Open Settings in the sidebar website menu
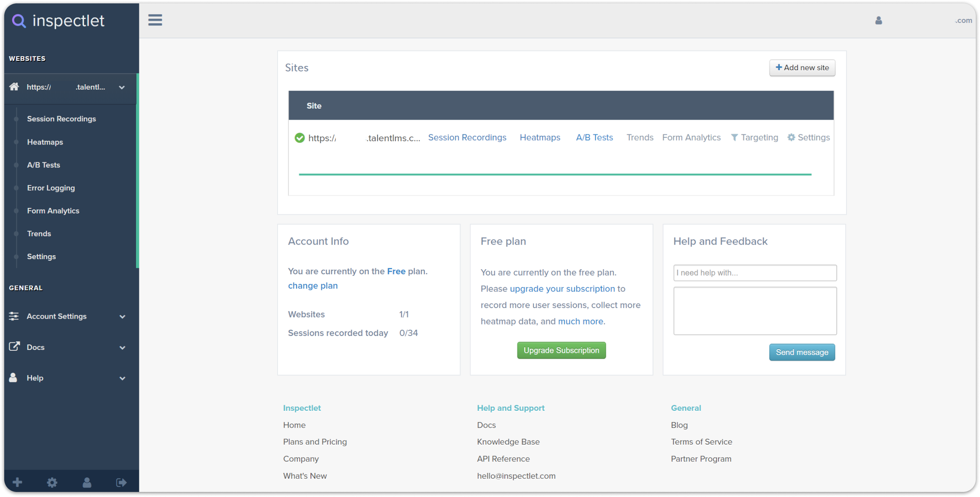 click(41, 257)
